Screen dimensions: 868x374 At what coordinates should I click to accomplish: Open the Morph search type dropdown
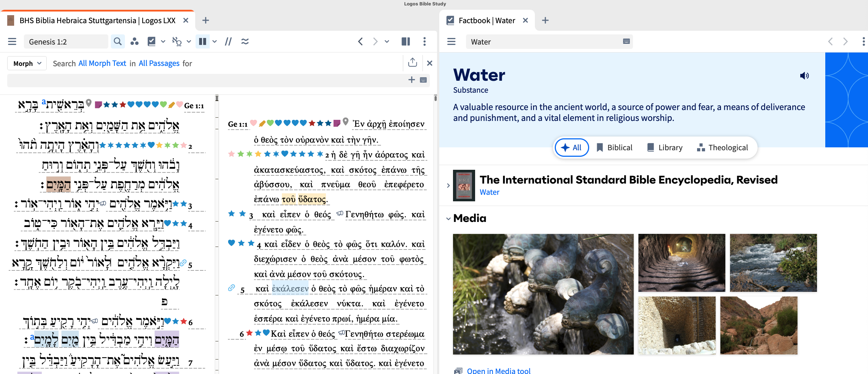click(27, 63)
